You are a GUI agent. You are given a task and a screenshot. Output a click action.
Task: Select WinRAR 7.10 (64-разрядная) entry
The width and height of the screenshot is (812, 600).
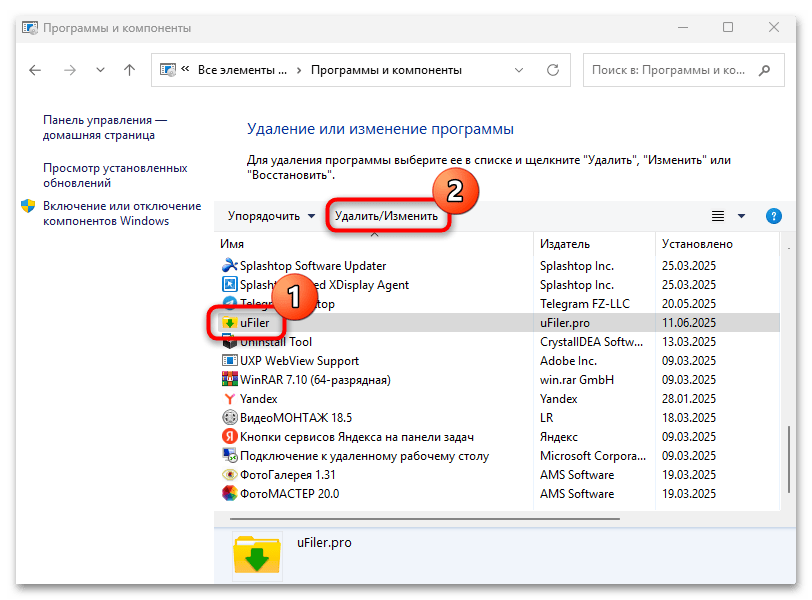pyautogui.click(x=315, y=379)
